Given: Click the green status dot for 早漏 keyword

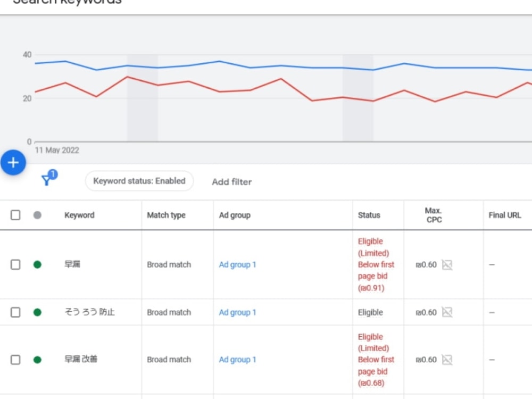Looking at the screenshot, I should coord(37,264).
